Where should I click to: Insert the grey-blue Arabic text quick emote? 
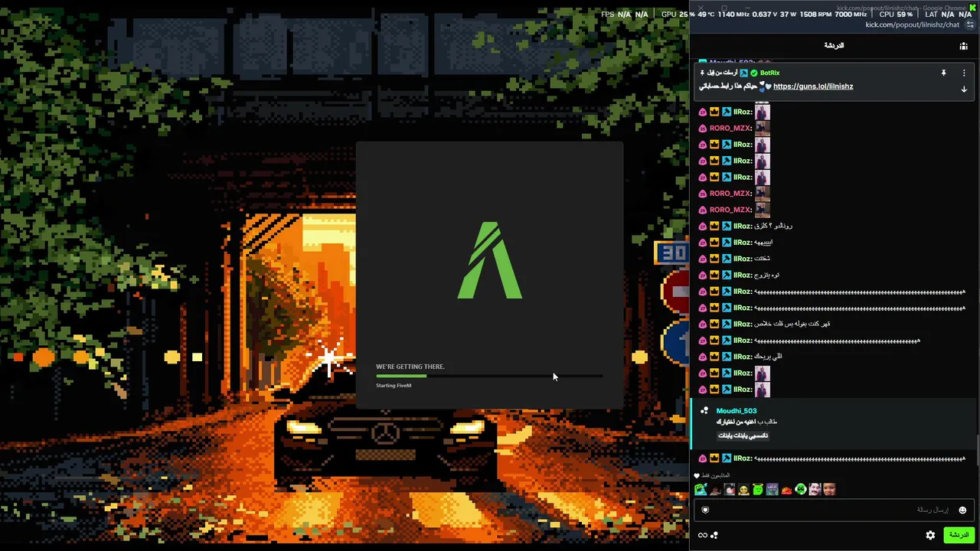click(x=772, y=490)
